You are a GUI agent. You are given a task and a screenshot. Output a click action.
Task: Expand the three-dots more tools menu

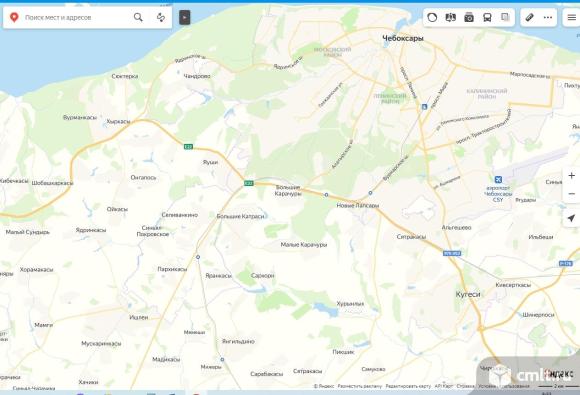click(x=548, y=17)
